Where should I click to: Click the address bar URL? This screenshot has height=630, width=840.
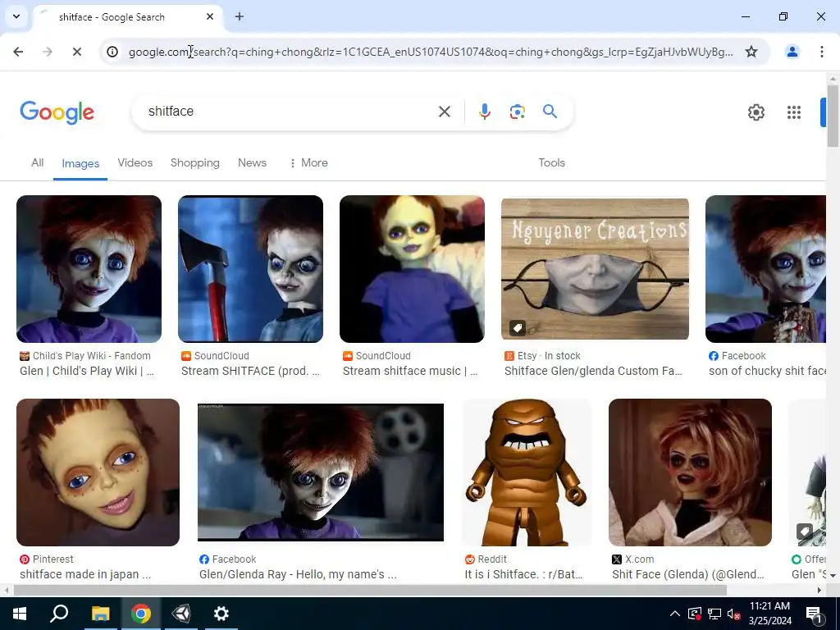click(431, 52)
